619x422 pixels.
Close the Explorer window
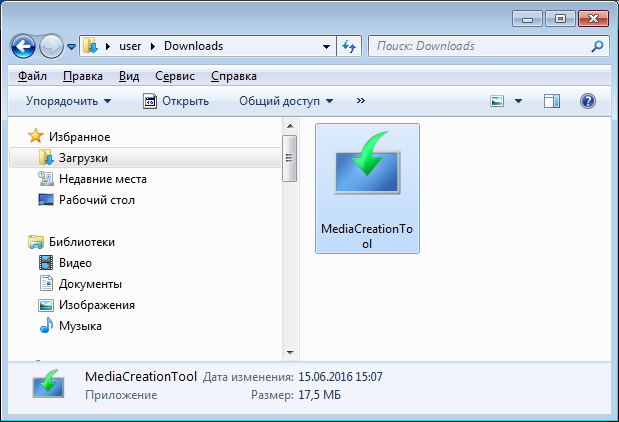pyautogui.click(x=593, y=19)
